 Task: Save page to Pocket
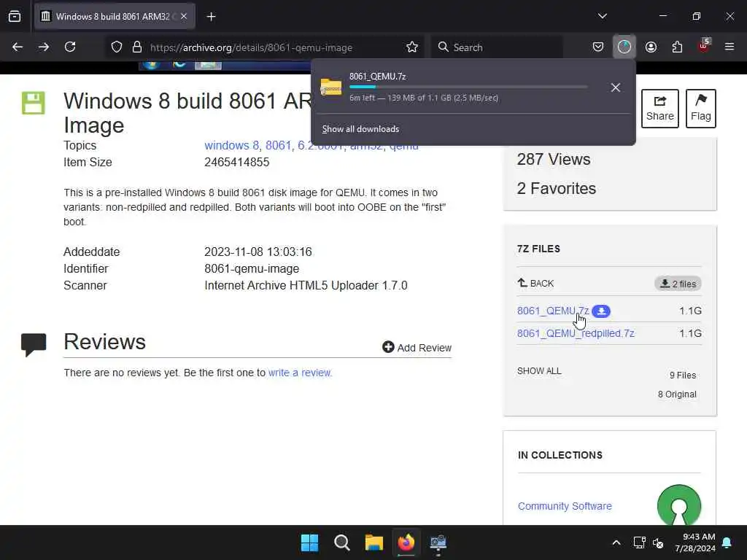point(598,47)
